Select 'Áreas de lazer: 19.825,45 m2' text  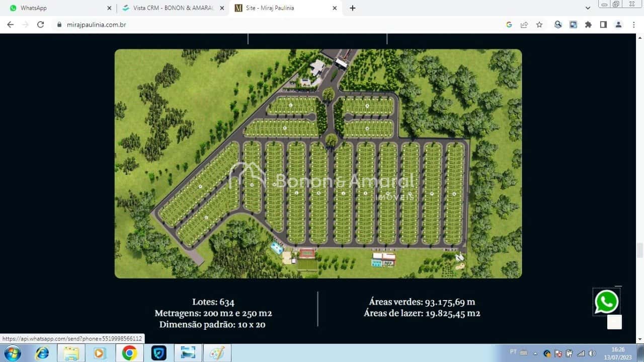[422, 313]
